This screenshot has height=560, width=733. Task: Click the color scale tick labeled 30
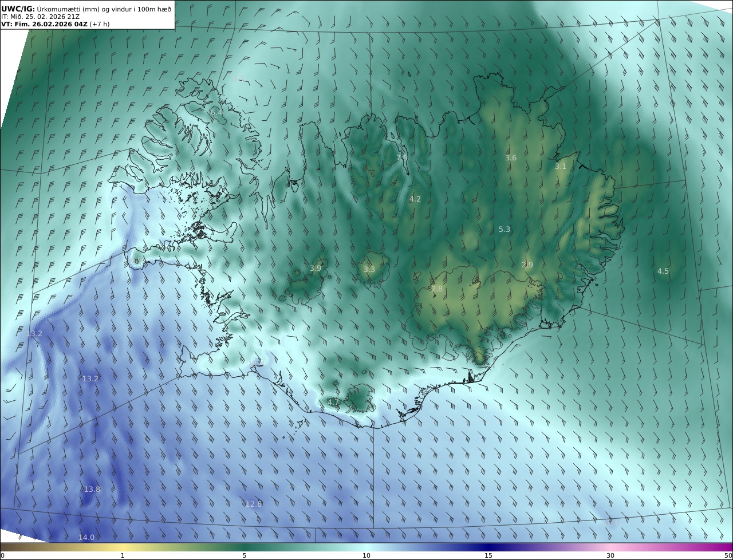coord(610,555)
